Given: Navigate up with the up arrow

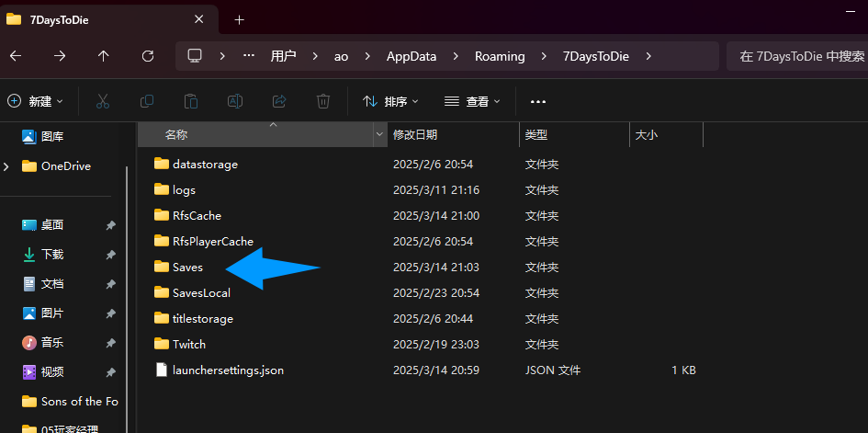Looking at the screenshot, I should pos(103,56).
